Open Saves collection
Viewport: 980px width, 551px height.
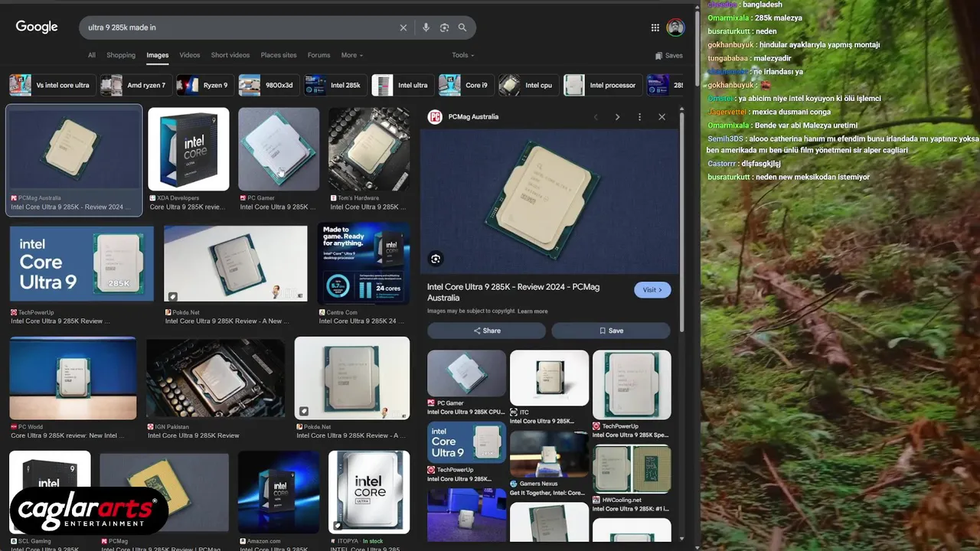(x=669, y=55)
